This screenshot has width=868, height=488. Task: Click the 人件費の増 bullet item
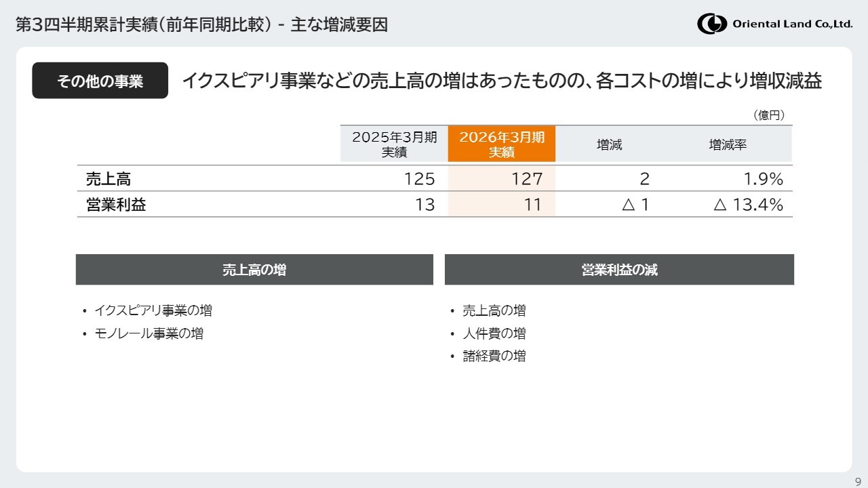[x=494, y=333]
